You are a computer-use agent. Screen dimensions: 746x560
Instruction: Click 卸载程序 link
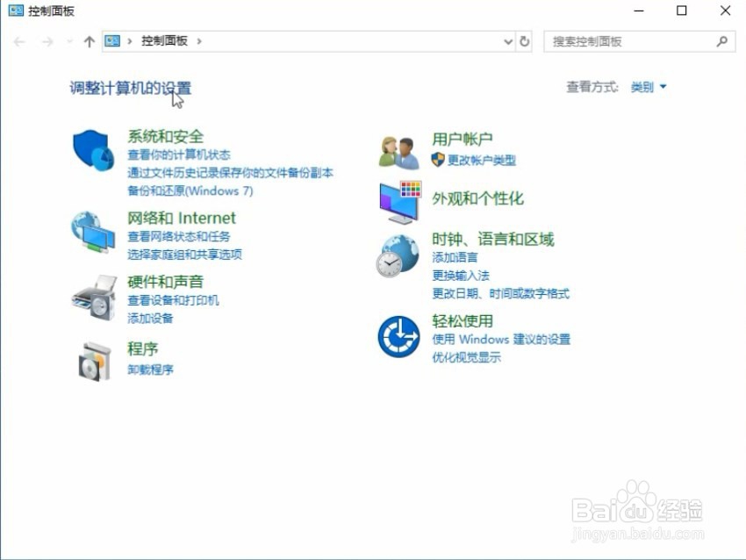tap(150, 370)
